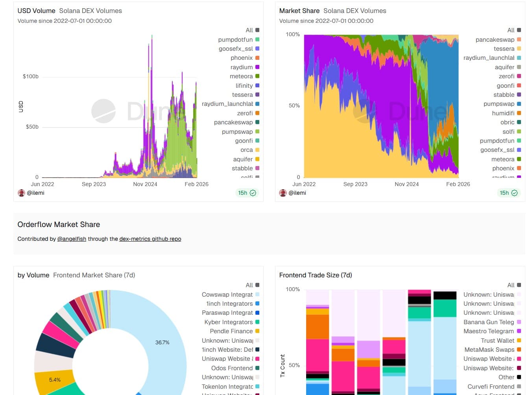Open Frontend Trade Size (7d) chart title
The height and width of the screenshot is (395, 532).
(316, 275)
